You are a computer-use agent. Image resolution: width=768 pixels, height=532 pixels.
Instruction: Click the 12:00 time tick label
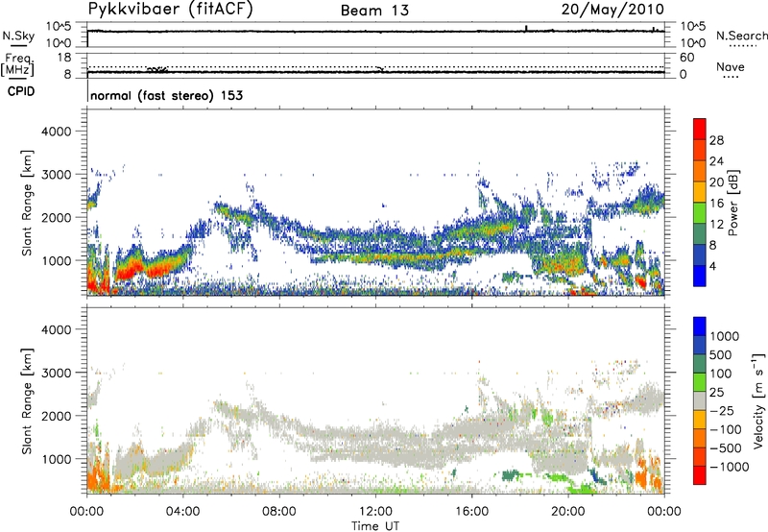[375, 512]
